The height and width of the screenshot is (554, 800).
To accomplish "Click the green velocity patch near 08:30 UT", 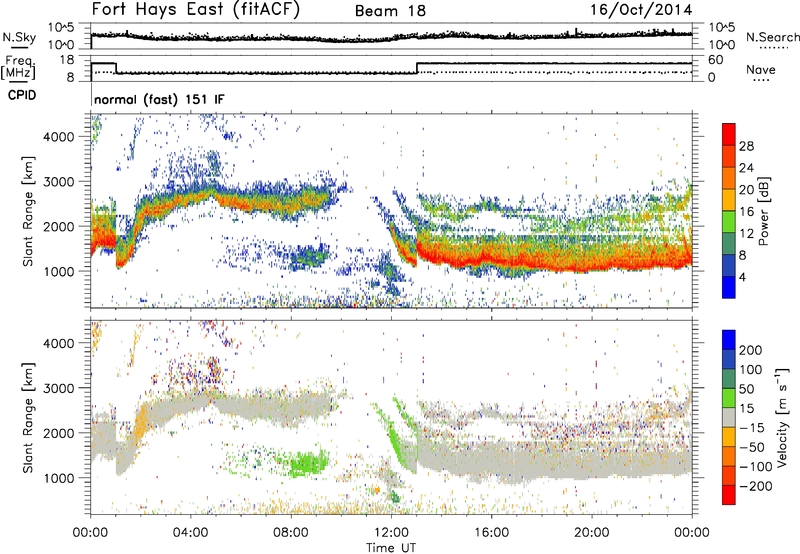I will pyautogui.click(x=308, y=463).
